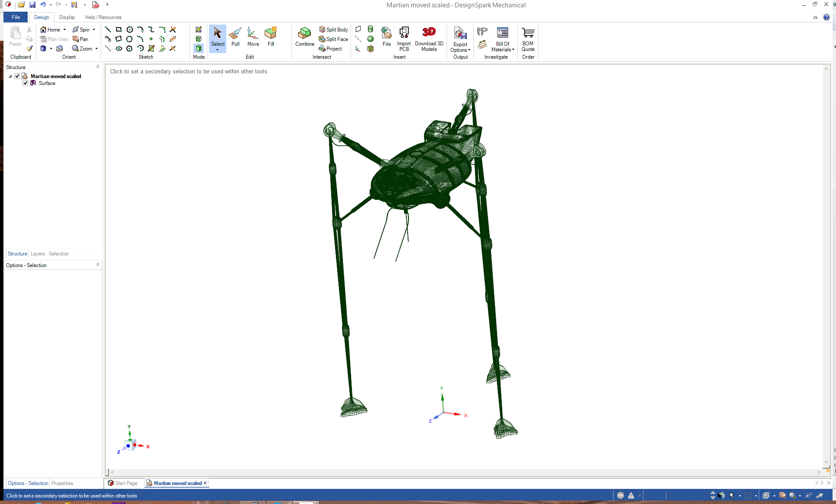
Task: Choose the Split Body tool
Action: point(333,29)
